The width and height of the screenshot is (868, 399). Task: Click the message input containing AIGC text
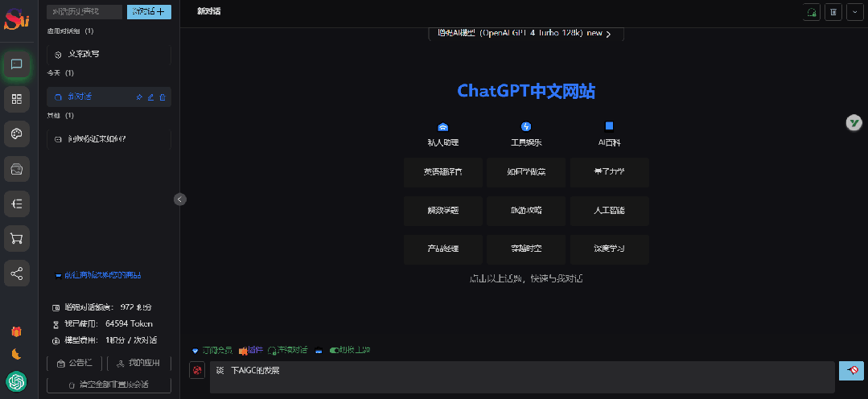(x=522, y=377)
